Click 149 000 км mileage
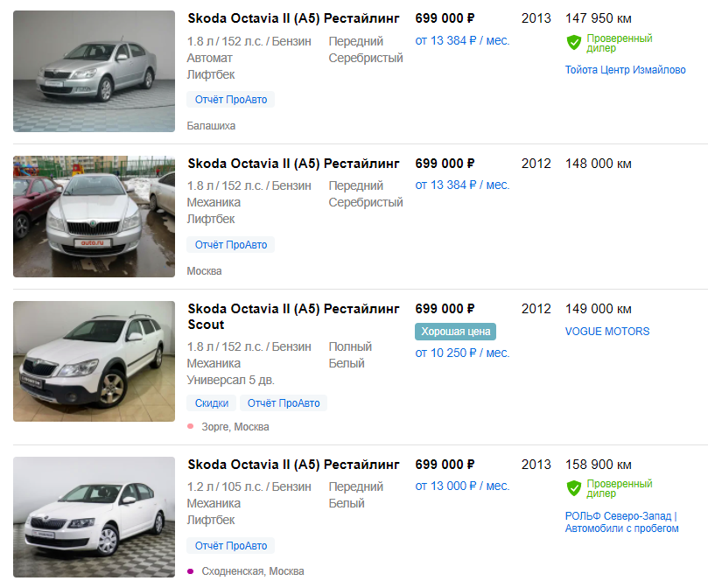708x588 pixels. 599,309
